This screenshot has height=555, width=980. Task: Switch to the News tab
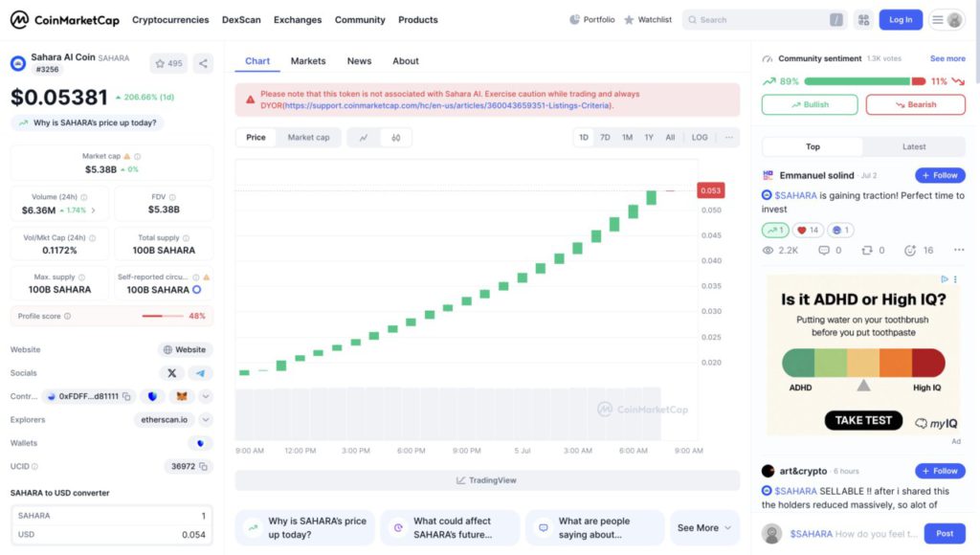click(x=360, y=61)
